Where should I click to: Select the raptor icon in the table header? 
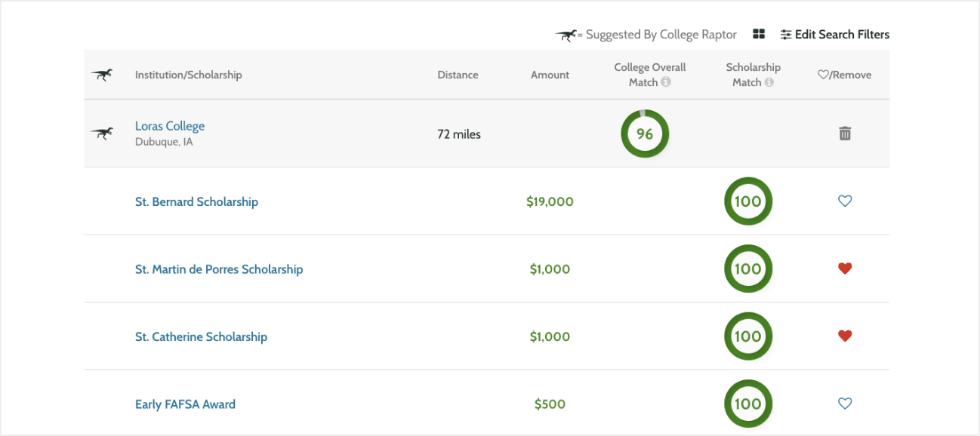tap(101, 75)
